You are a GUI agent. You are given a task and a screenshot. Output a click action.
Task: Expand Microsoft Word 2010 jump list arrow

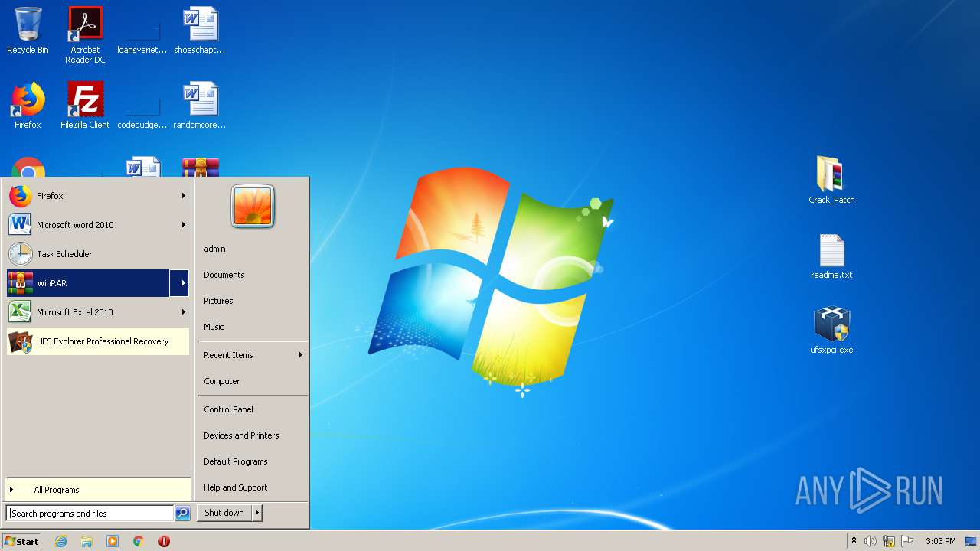pyautogui.click(x=184, y=225)
